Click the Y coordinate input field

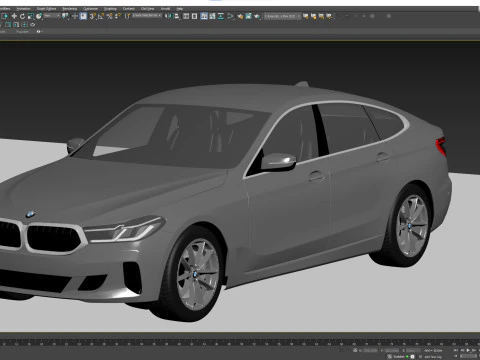click(x=392, y=350)
